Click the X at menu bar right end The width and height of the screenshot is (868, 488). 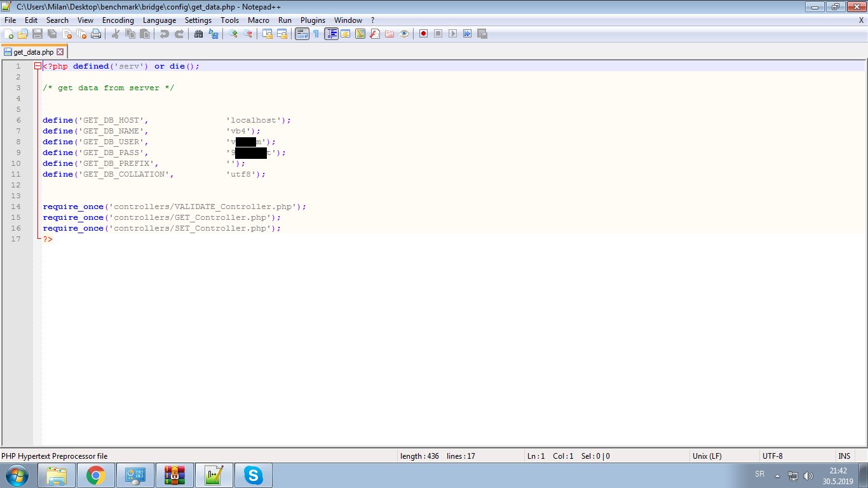pyautogui.click(x=861, y=20)
